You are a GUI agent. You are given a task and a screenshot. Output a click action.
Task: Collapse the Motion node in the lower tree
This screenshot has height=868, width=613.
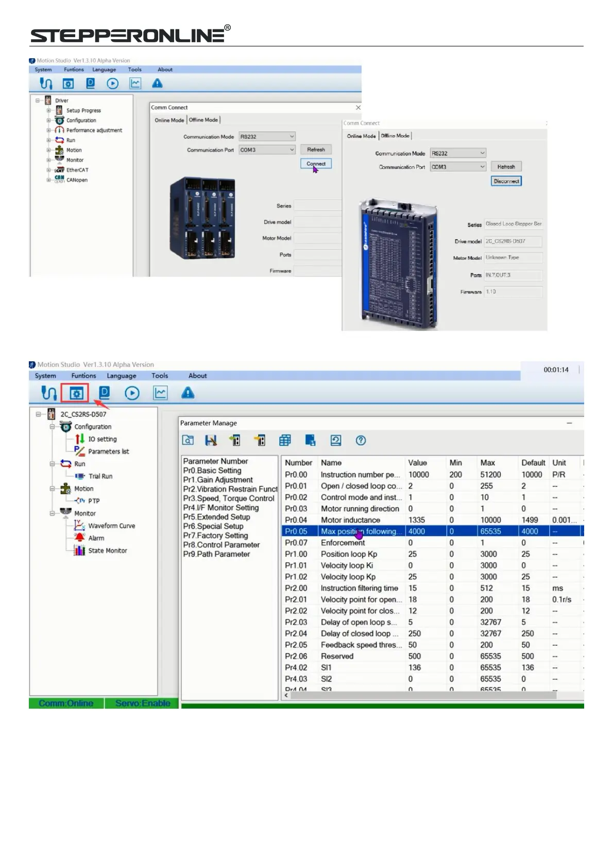point(52,489)
